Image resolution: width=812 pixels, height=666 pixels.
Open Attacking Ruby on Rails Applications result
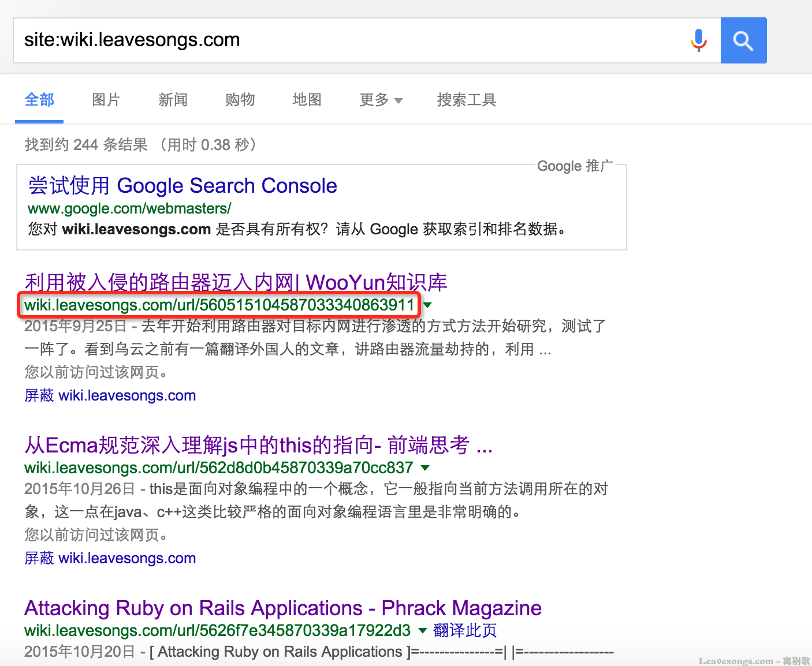tap(283, 608)
